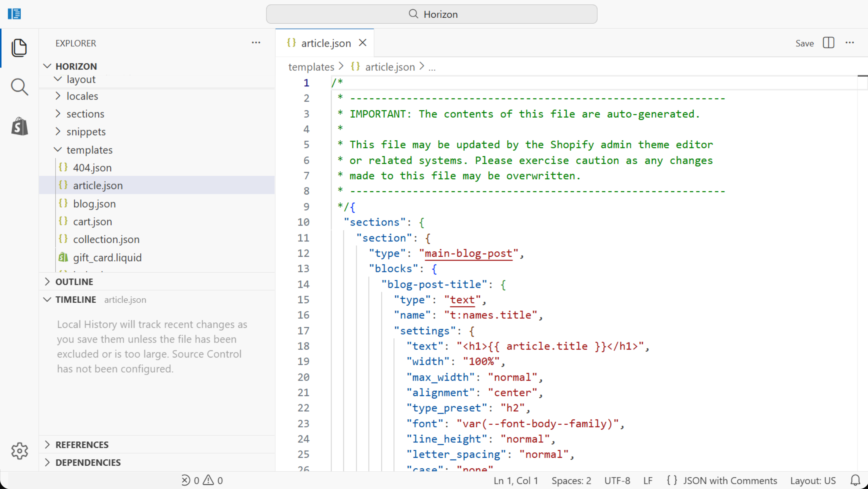The image size is (868, 489).
Task: Click the "type_preset" key on line 22
Action: [447, 408]
